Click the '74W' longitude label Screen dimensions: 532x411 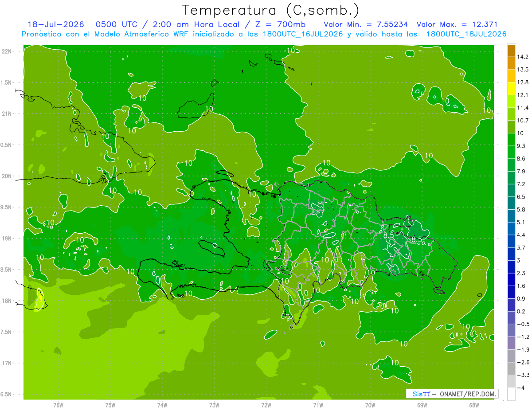[162, 405]
